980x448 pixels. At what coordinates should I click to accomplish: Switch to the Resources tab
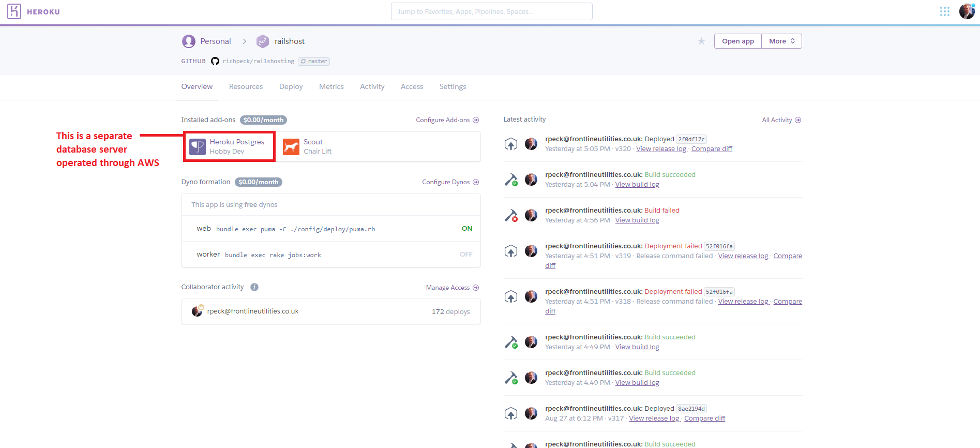(246, 86)
